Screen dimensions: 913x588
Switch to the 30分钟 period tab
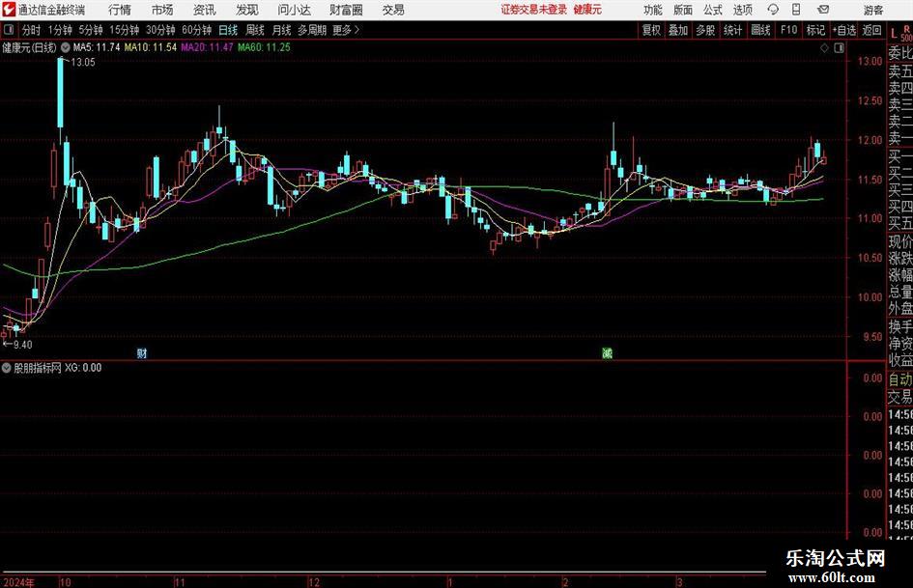pos(160,30)
